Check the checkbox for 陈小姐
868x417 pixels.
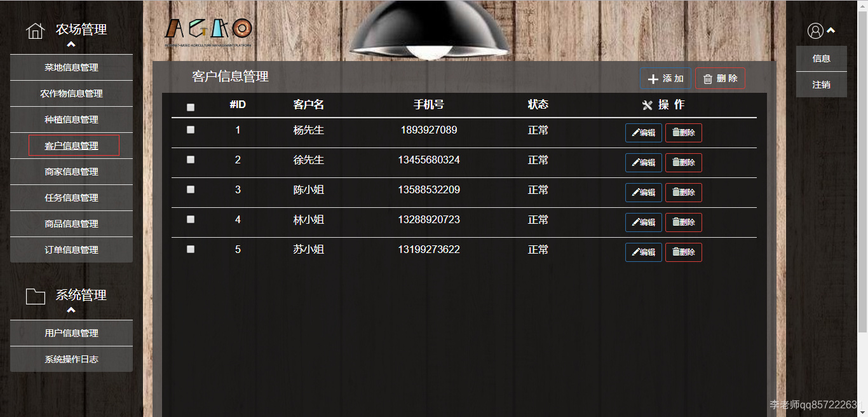[x=191, y=189]
